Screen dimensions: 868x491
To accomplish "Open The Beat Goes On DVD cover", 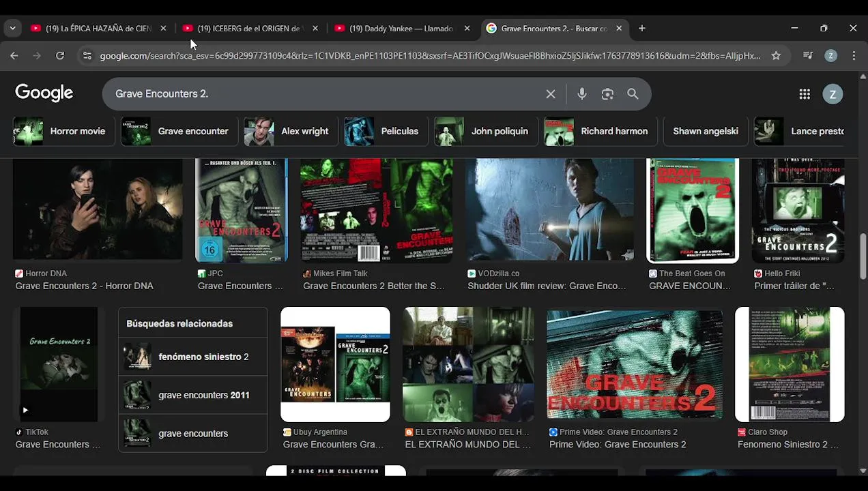I will 693,210.
